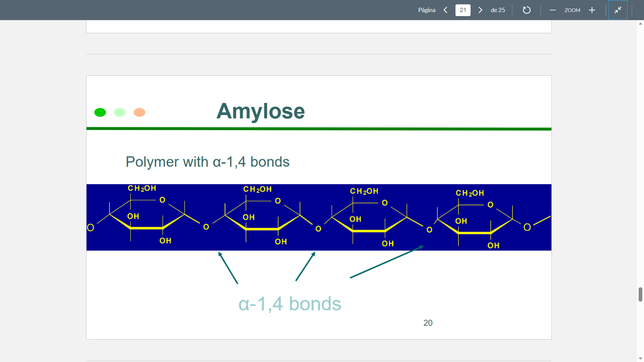Click the 'α-1,4 bonds' caption
644x362 pixels.
pos(289,304)
